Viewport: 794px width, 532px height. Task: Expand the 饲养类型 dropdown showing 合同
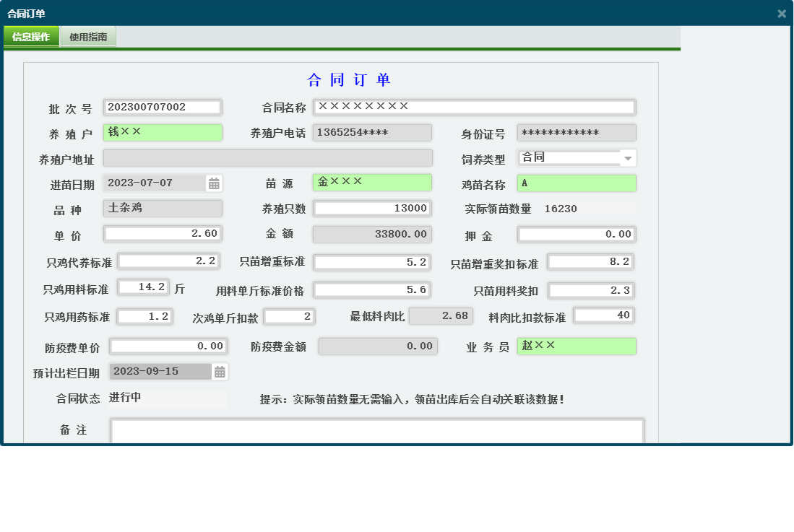pyautogui.click(x=628, y=157)
